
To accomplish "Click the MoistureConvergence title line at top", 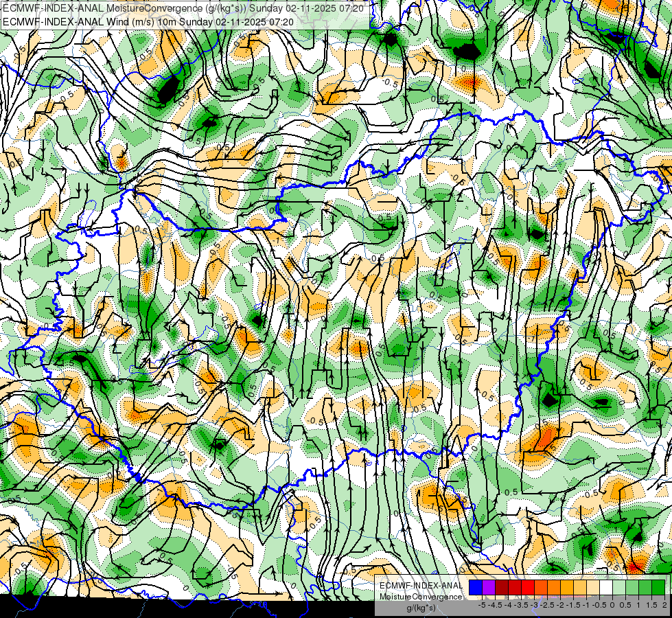I will [x=183, y=8].
